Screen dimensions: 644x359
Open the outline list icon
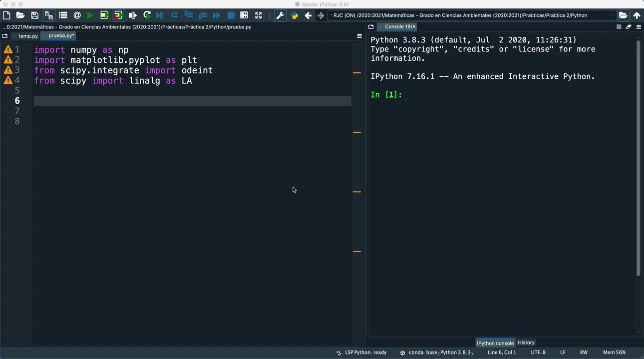(x=63, y=15)
